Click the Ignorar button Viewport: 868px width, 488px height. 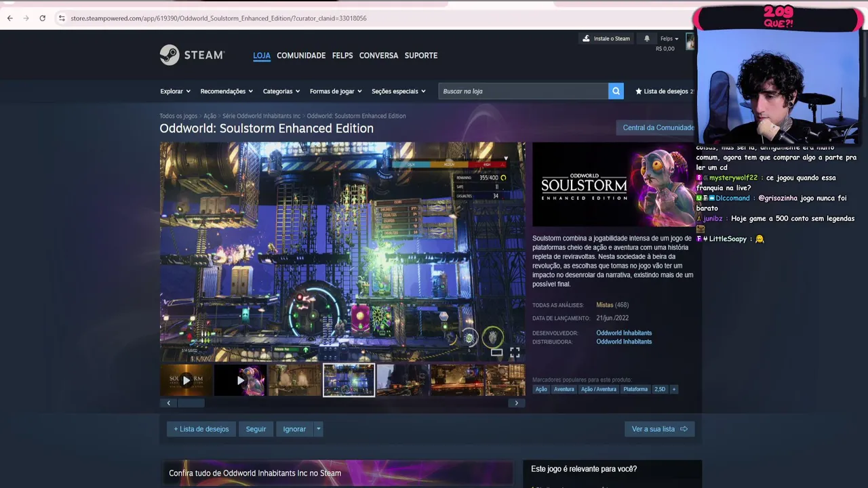(294, 429)
